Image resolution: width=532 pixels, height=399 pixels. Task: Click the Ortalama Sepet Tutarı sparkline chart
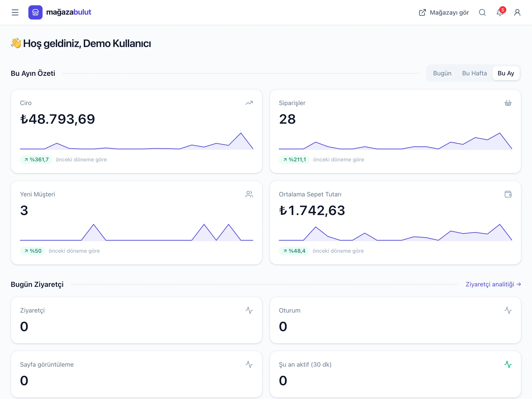(395, 232)
